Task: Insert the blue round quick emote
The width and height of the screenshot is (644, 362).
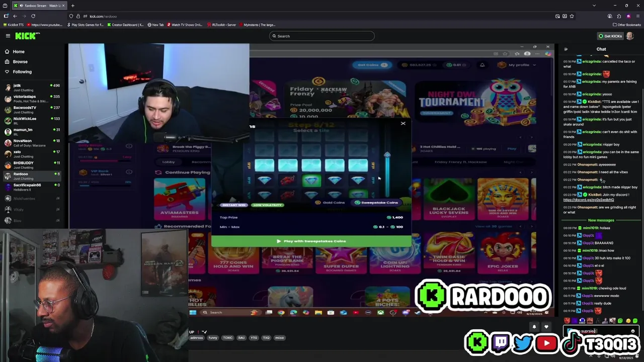Action: (582, 321)
